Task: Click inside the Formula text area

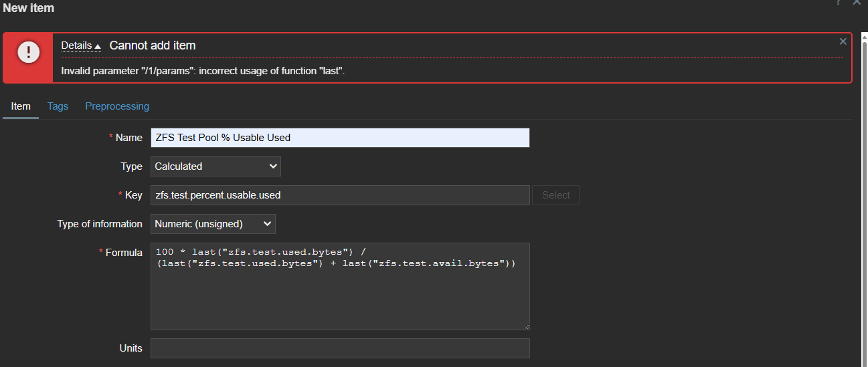Action: 340,286
